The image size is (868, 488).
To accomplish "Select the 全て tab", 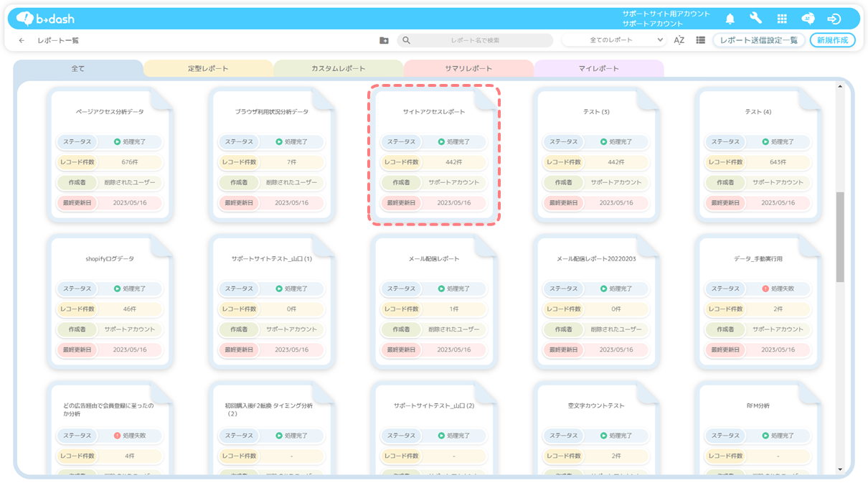I will pos(78,69).
